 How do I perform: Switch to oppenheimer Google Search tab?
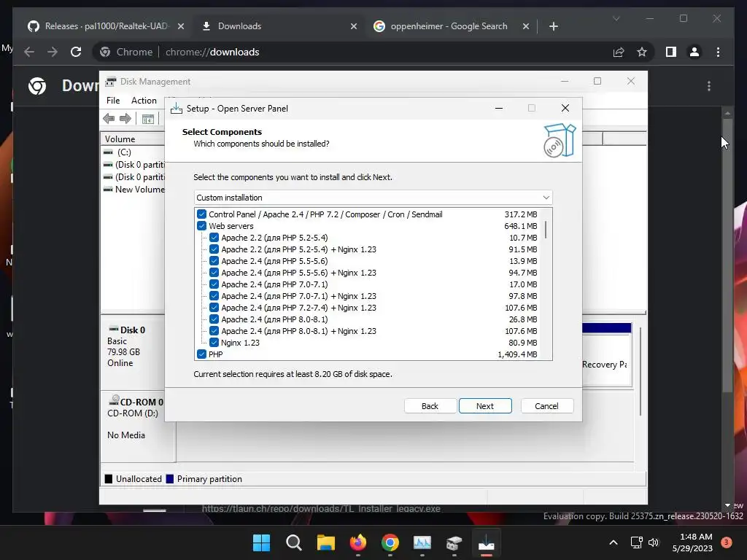tap(450, 26)
